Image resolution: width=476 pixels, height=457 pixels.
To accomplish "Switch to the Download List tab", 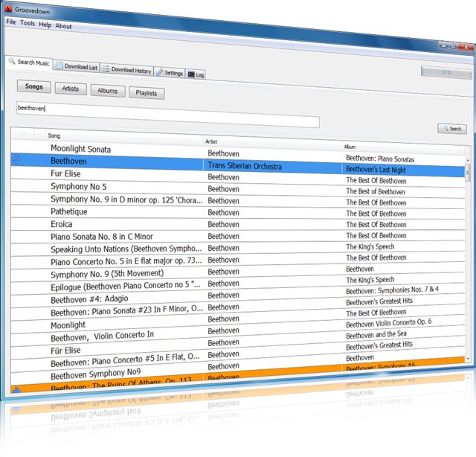I will pos(77,67).
